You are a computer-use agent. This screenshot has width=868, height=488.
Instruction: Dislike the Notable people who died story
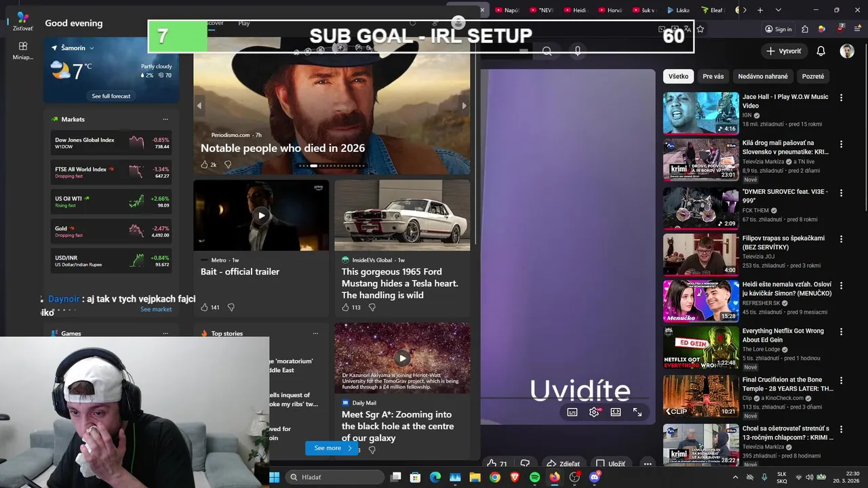[x=228, y=165]
